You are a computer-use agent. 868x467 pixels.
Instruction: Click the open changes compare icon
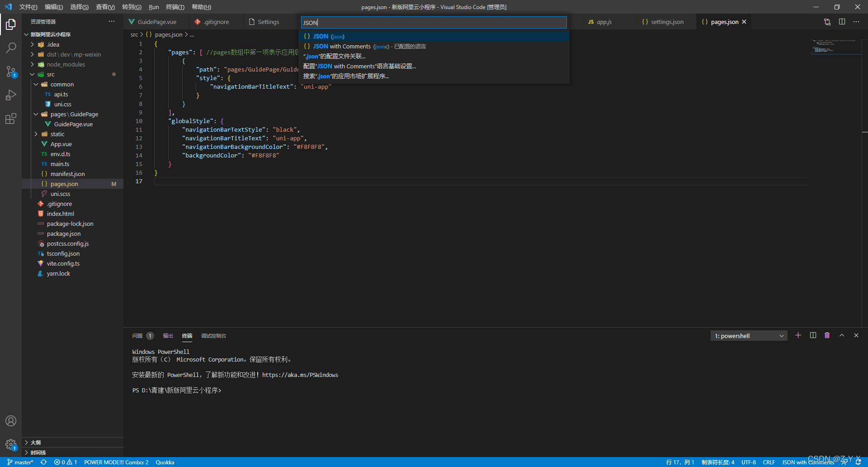pyautogui.click(x=827, y=22)
